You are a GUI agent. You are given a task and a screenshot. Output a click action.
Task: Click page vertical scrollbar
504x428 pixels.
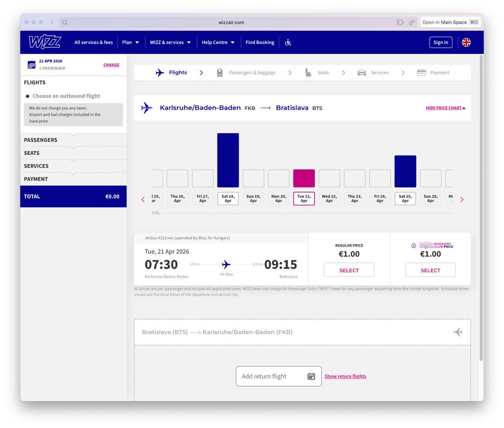[481, 207]
